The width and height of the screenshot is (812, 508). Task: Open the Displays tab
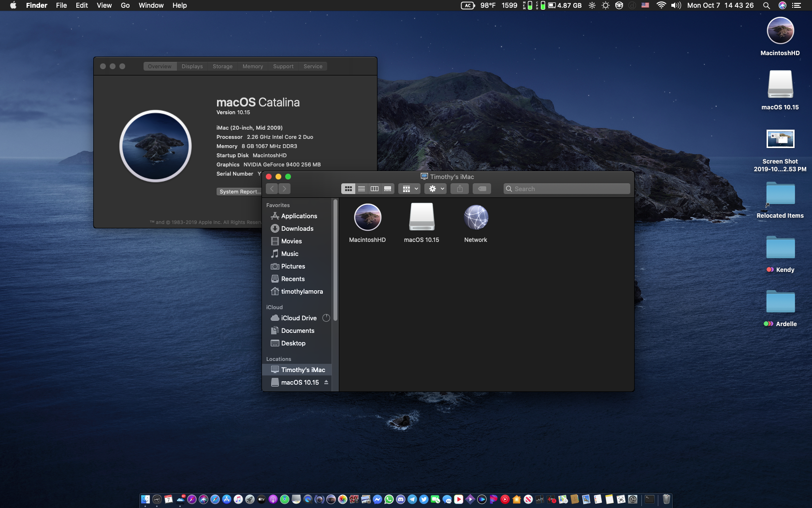click(x=192, y=66)
